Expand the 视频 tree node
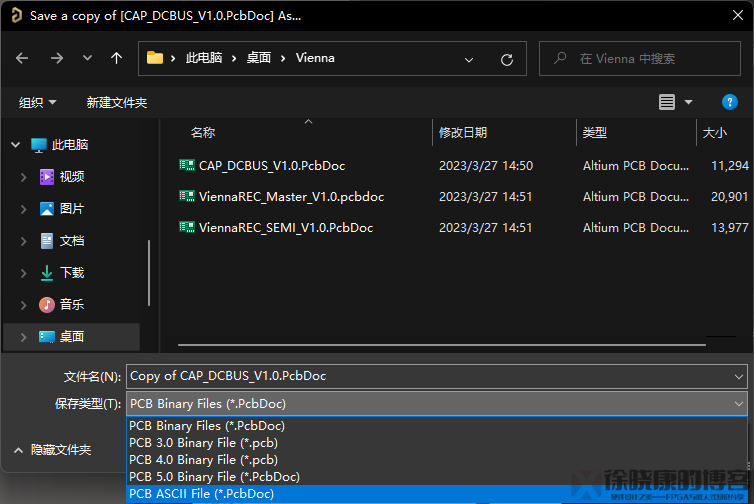The height and width of the screenshot is (504, 754). point(23,177)
